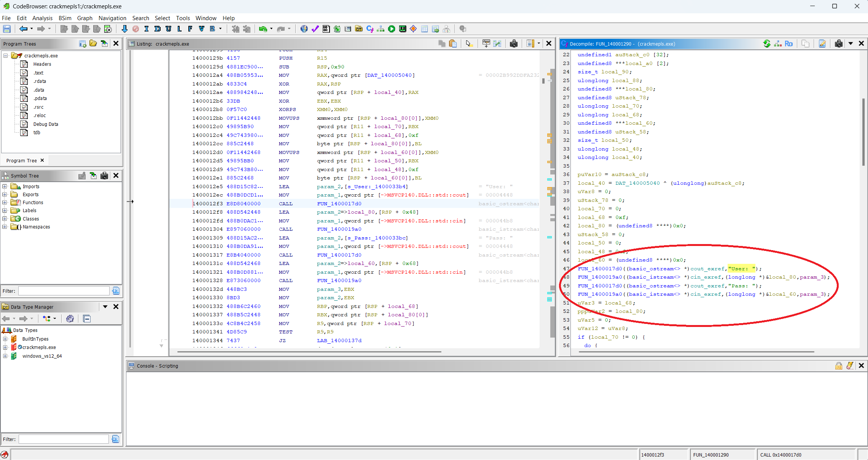The image size is (868, 460).
Task: Toggle the Listing field header editor icon
Action: pos(486,44)
